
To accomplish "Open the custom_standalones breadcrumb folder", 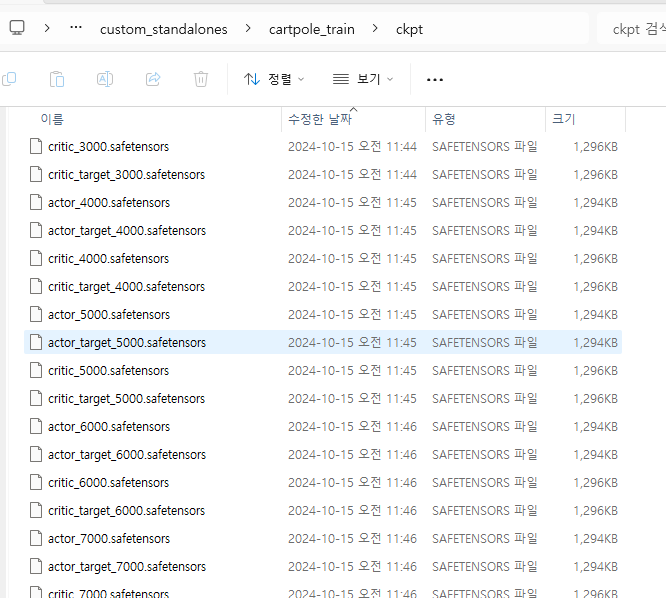I will 164,29.
